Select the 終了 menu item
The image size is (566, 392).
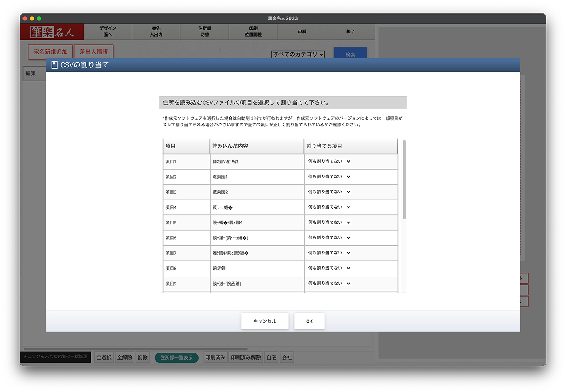pos(350,32)
